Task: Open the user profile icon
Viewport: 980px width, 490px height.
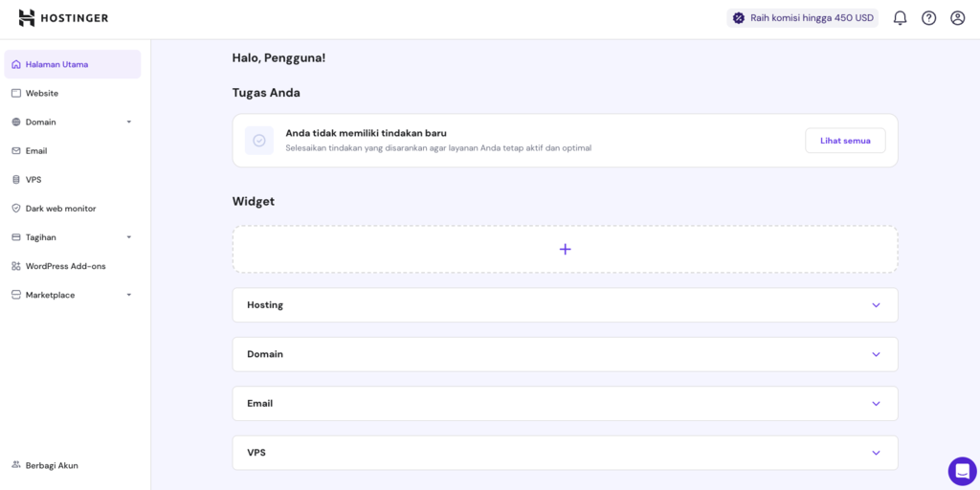Action: pos(957,18)
